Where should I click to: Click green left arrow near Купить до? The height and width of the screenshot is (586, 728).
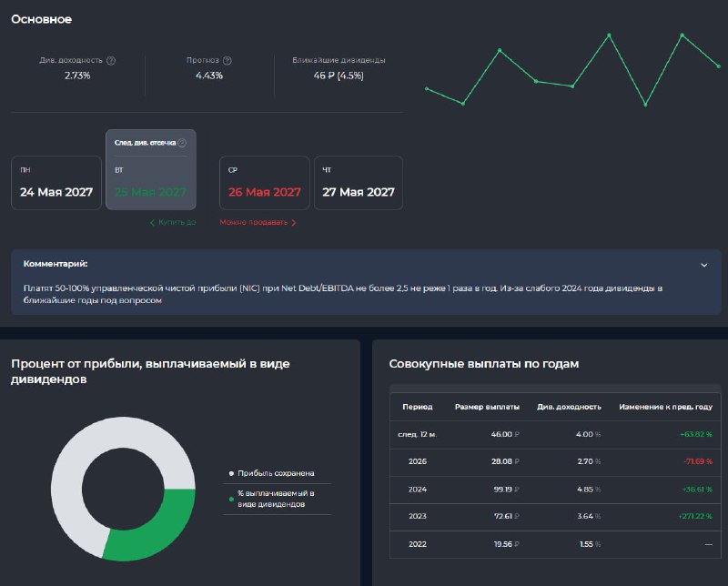tap(152, 223)
